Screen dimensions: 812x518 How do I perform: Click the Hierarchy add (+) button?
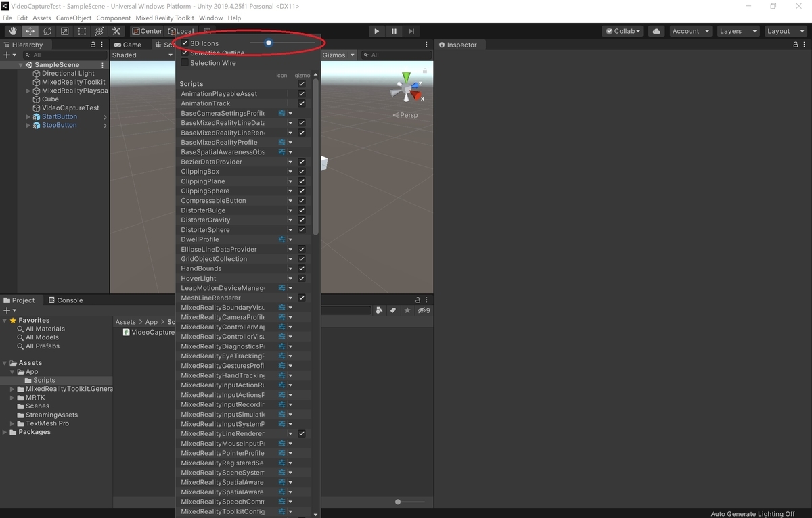point(9,55)
